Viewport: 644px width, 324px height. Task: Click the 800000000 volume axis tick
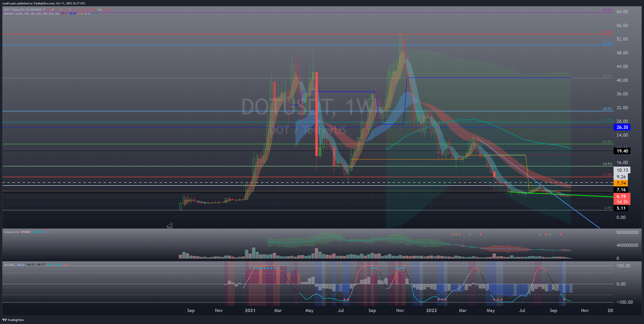[627, 232]
